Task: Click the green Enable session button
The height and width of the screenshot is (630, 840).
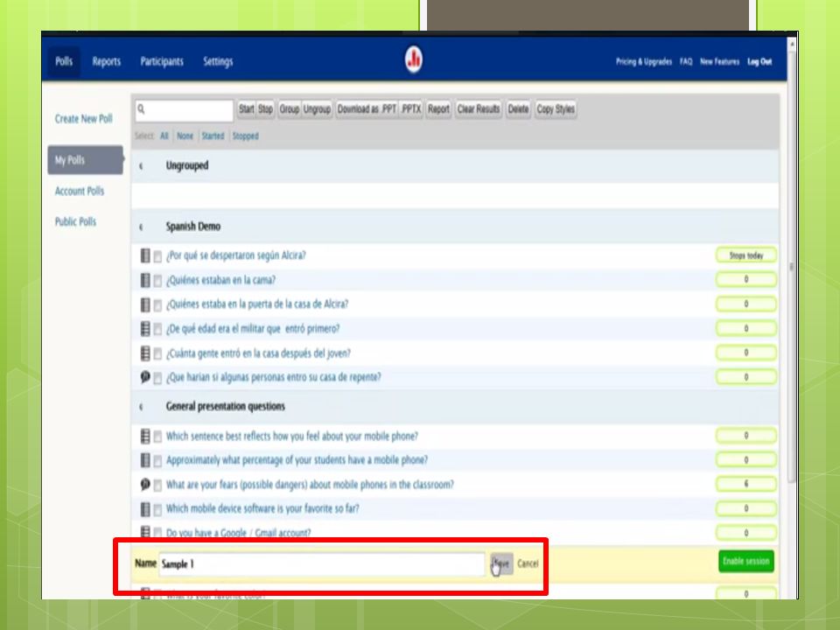Action: (x=745, y=562)
